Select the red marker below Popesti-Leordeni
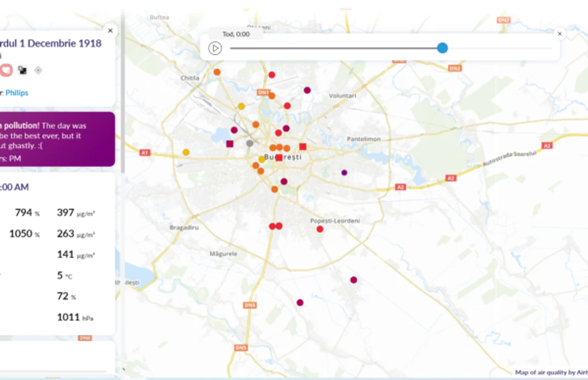Screen dimensions: 588x380 (x=320, y=229)
